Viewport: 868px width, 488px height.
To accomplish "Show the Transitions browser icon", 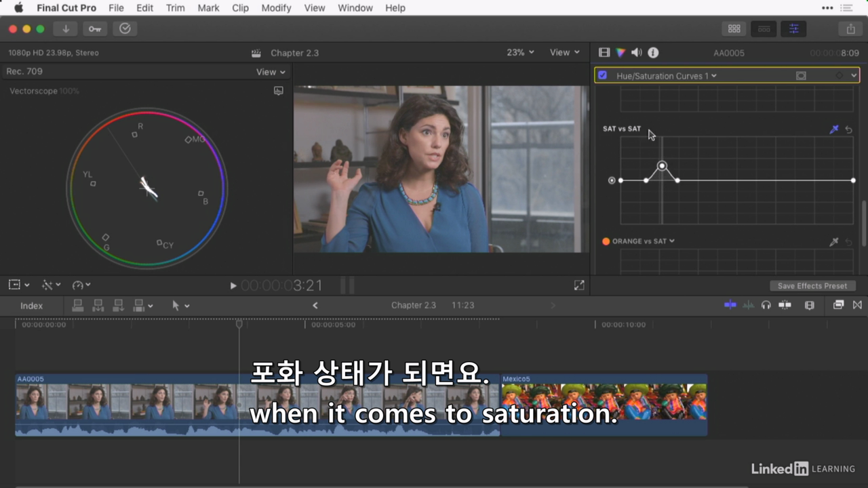I will coord(857,305).
